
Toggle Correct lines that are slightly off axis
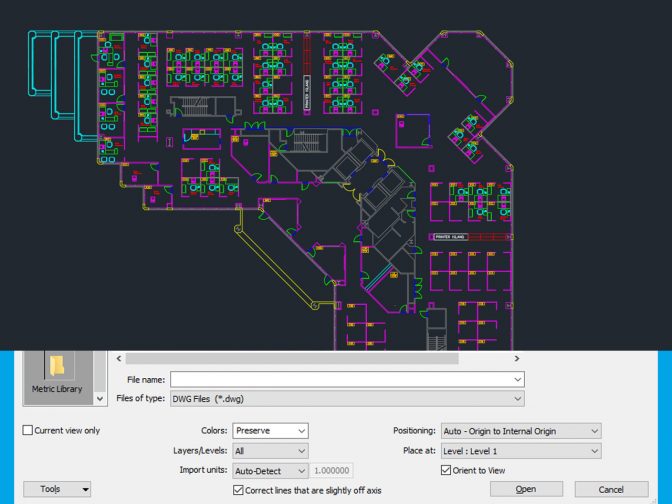238,491
